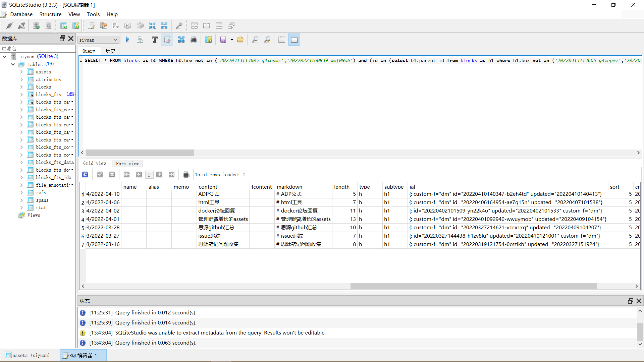The height and width of the screenshot is (362, 644).
Task: Go to the last results page
Action: (171, 174)
